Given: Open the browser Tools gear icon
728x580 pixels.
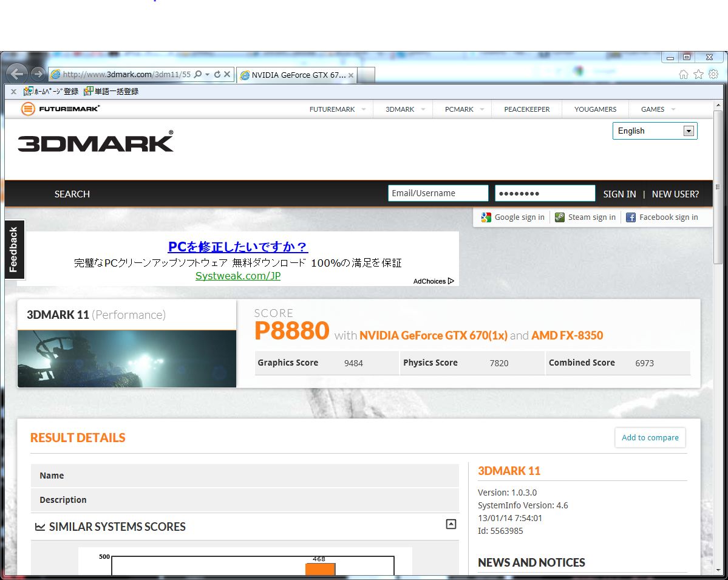Looking at the screenshot, I should 713,74.
